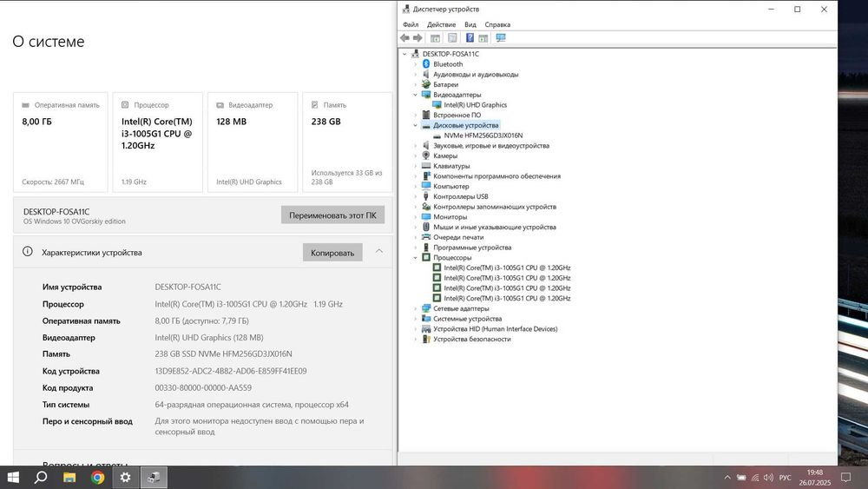Collapse the Характеристики устройства section

pos(379,251)
